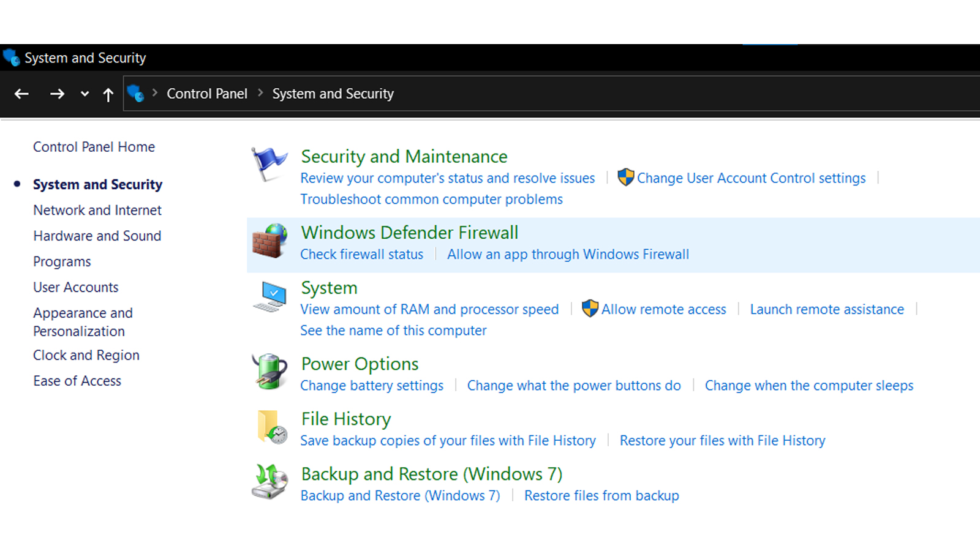Open Backup and Restore (Windows 7) heading
Image resolution: width=980 pixels, height=551 pixels.
(432, 474)
